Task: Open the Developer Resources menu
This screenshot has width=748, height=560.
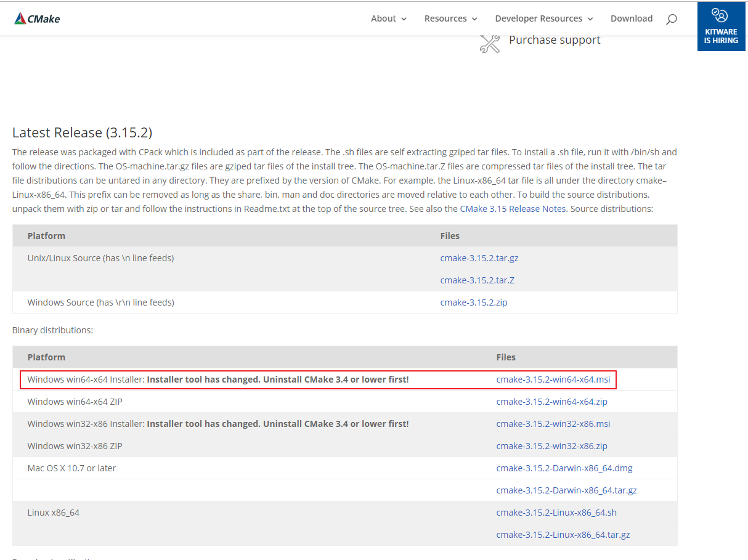Action: tap(539, 18)
